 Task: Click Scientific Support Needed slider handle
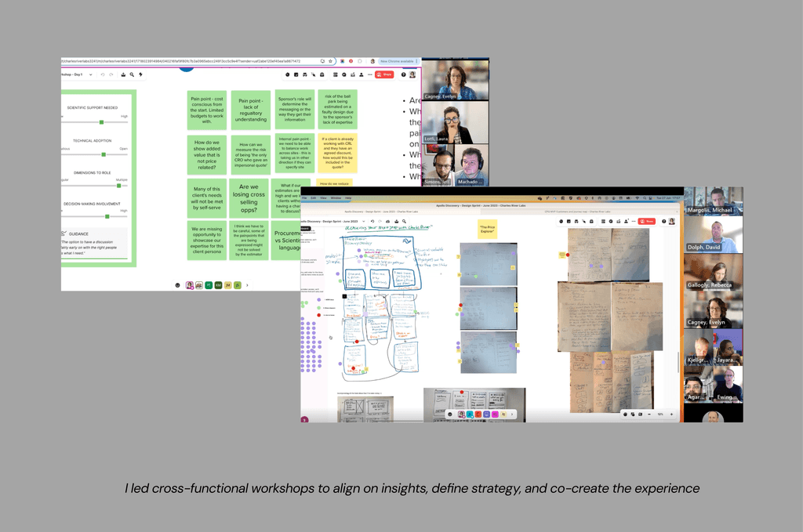[x=101, y=122]
